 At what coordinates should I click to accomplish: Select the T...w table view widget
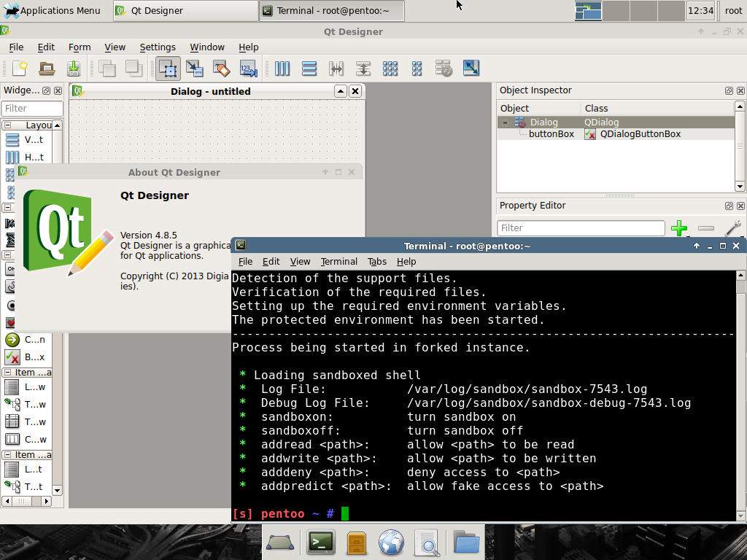pos(26,422)
